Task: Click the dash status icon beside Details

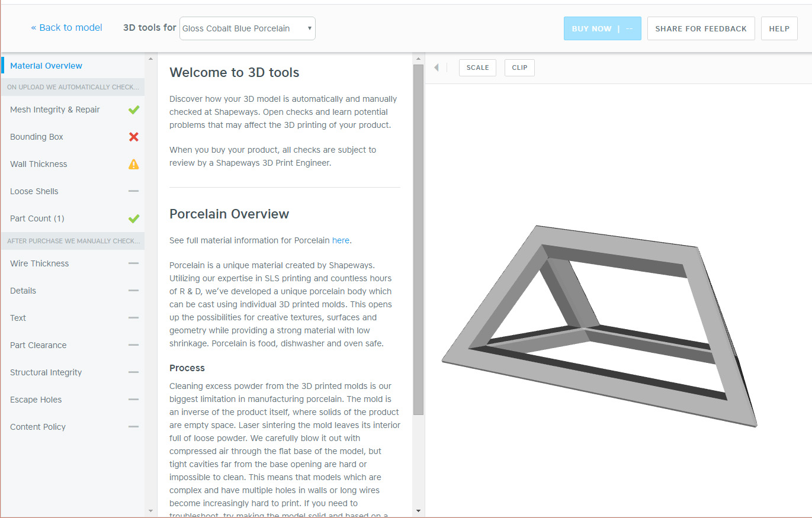Action: tap(134, 291)
